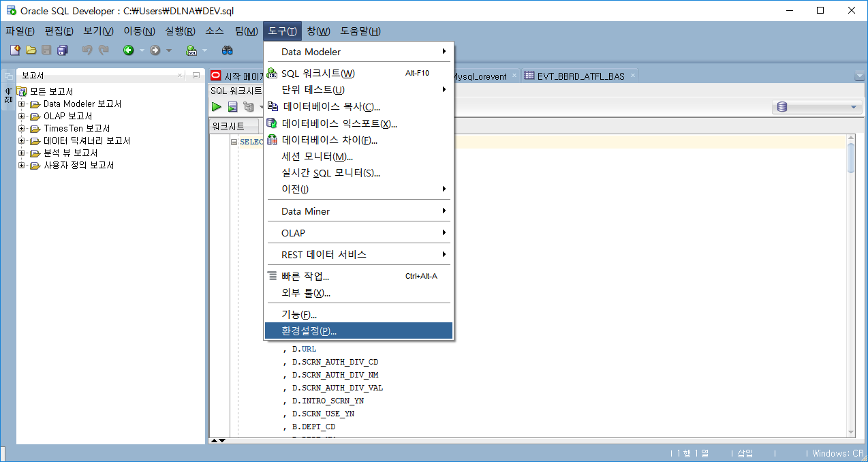The height and width of the screenshot is (462, 868).
Task: Choose 데이터베이스 차이(F) menu item
Action: (358, 140)
